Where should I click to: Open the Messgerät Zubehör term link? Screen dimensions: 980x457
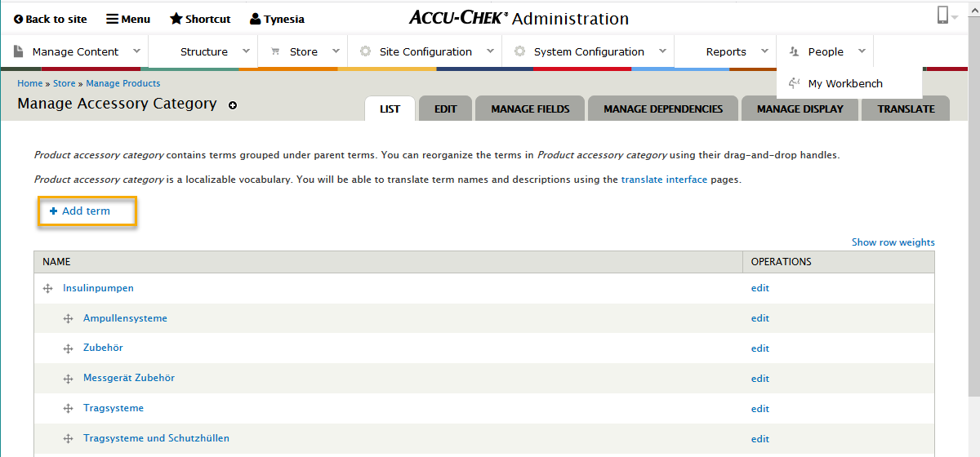[x=129, y=378]
